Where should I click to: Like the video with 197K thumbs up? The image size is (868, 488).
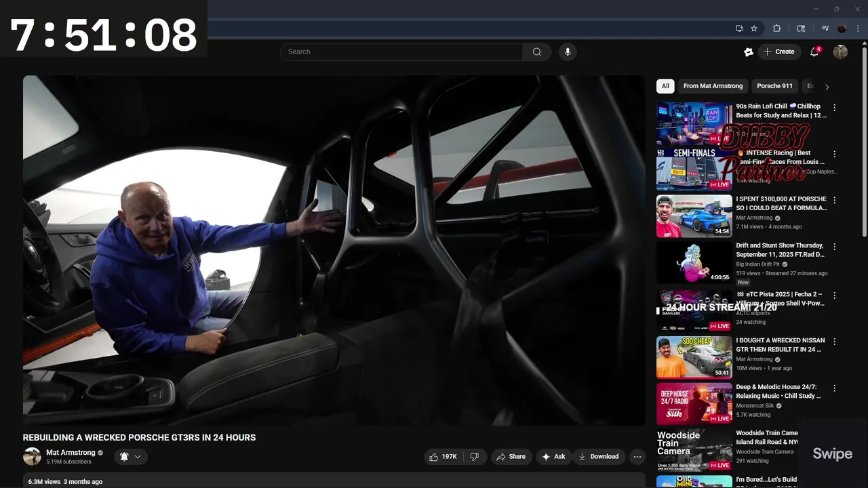(443, 457)
